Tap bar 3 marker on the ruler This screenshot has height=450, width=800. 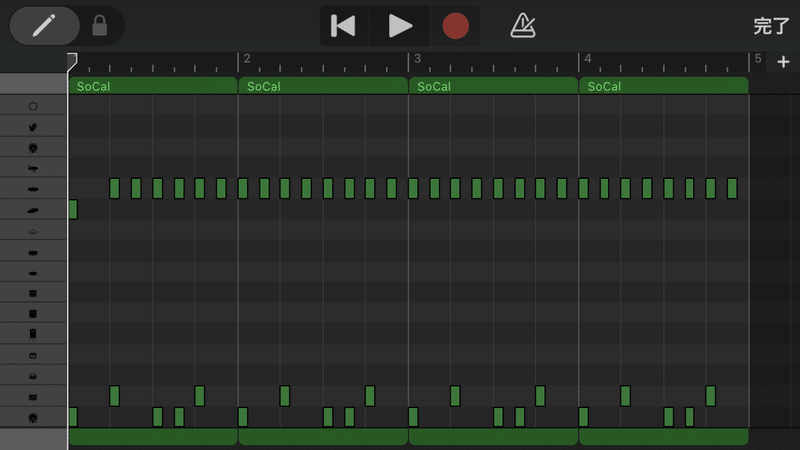417,59
